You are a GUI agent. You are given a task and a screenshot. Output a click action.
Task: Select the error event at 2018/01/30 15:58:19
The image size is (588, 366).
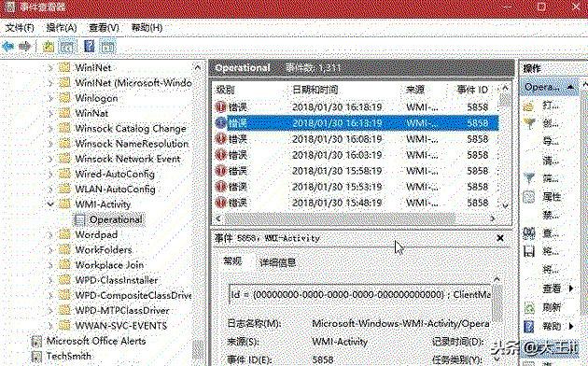[x=357, y=171]
